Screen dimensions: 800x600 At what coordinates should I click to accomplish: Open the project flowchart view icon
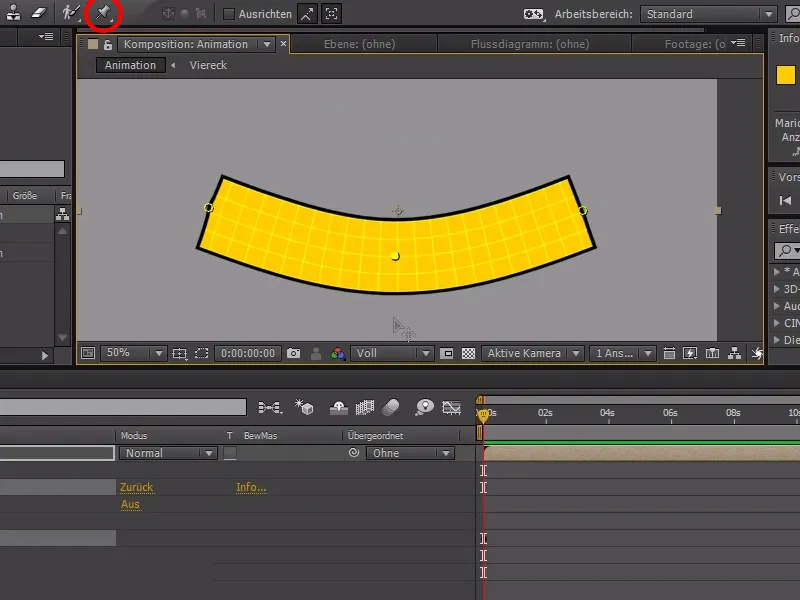(x=62, y=214)
